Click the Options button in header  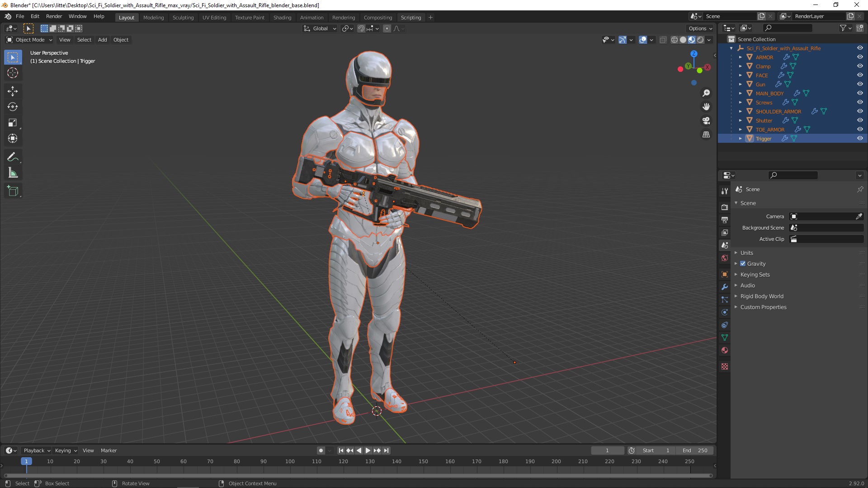(700, 28)
